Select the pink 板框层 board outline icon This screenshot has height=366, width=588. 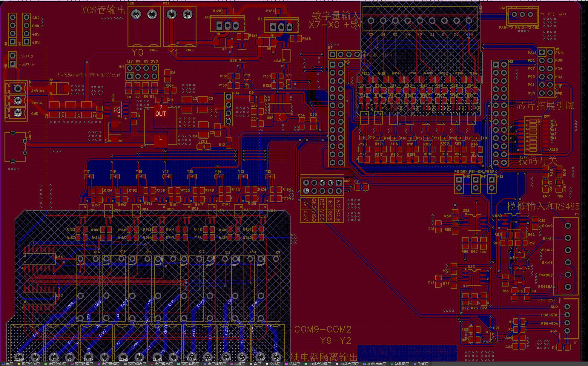click(231, 364)
